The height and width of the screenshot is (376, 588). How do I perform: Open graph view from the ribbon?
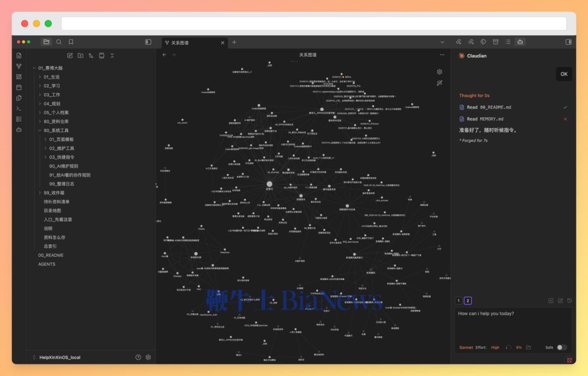pos(19,66)
